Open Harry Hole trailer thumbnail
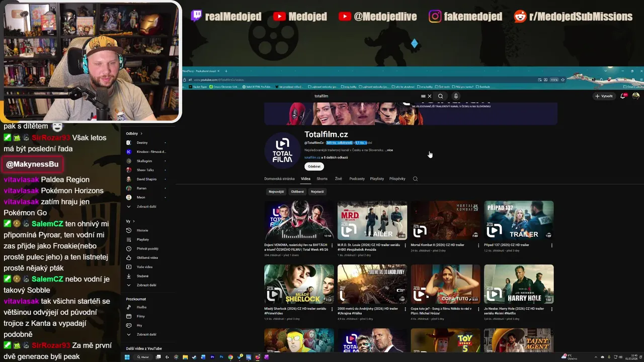The height and width of the screenshot is (362, 644). [x=519, y=284]
